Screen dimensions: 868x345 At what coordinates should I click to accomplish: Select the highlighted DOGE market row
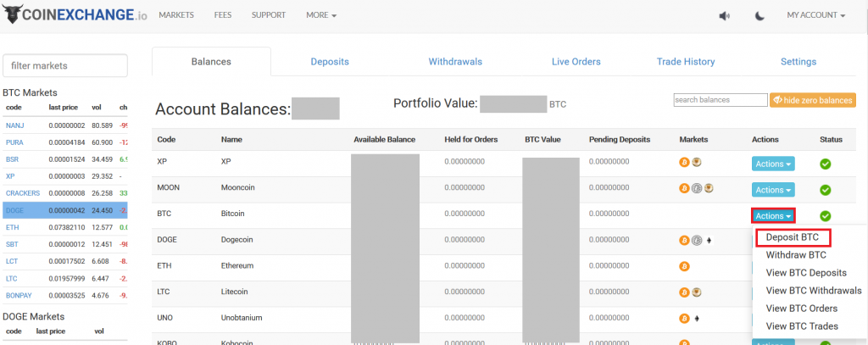65,210
